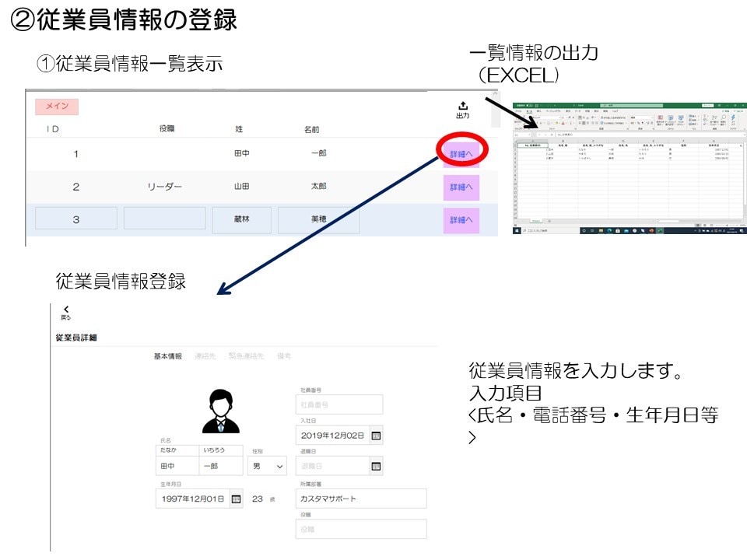Viewport: 747px width, 560px height.
Task: Click the 出力 export icon above the list
Action: (462, 110)
